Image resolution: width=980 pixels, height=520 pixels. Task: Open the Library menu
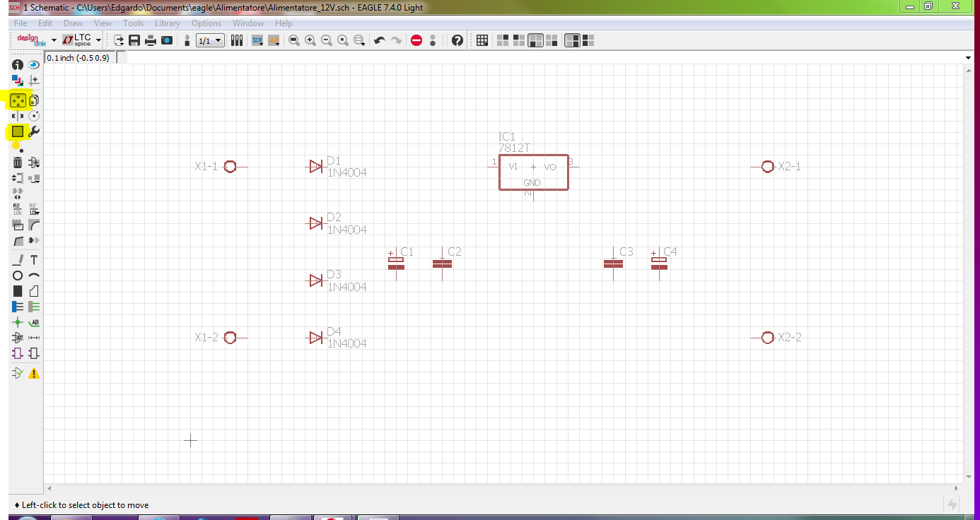(x=168, y=23)
